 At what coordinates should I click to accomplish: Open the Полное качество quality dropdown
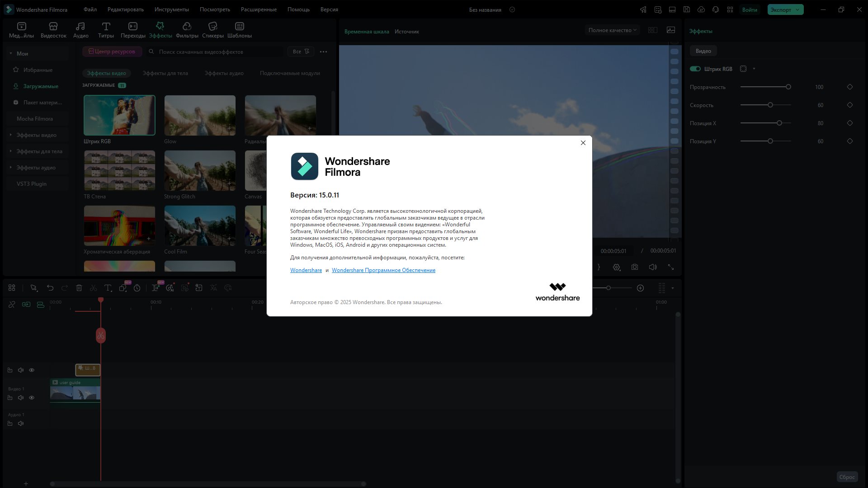click(x=612, y=30)
